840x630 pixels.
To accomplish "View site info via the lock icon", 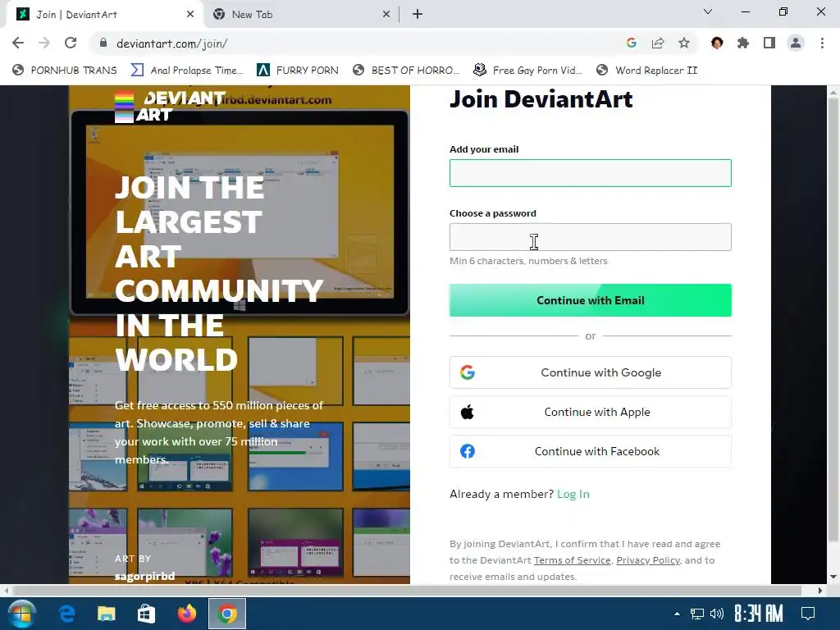I will (103, 43).
